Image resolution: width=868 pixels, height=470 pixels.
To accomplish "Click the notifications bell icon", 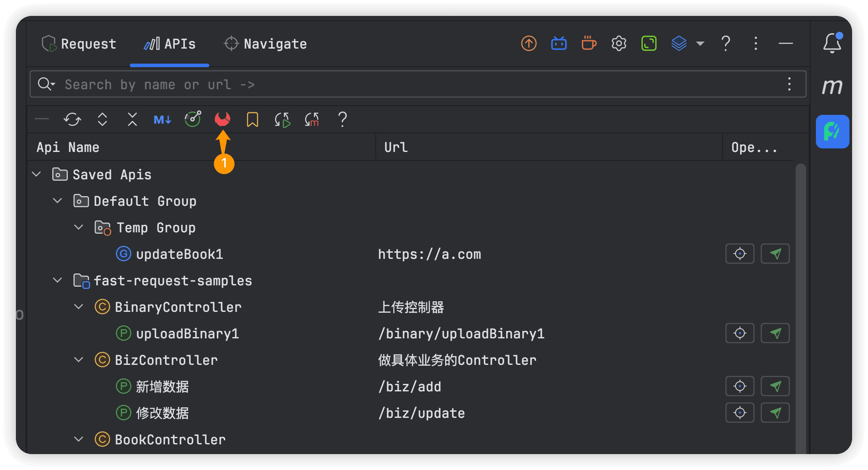I will pos(832,43).
